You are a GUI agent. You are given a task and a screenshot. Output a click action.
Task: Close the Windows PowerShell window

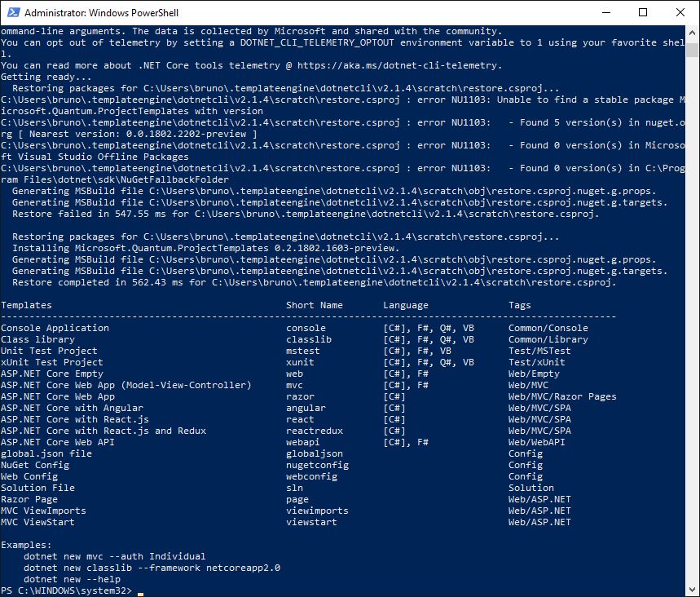point(680,13)
